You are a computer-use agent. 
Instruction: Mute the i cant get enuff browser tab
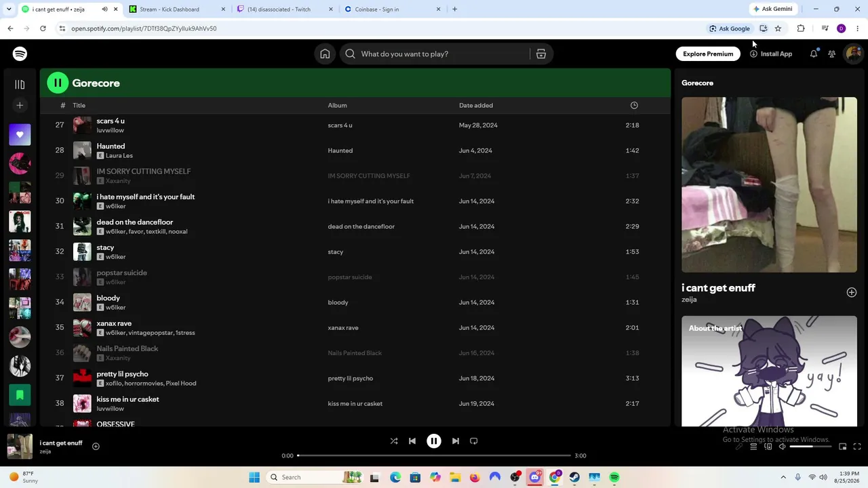[104, 9]
